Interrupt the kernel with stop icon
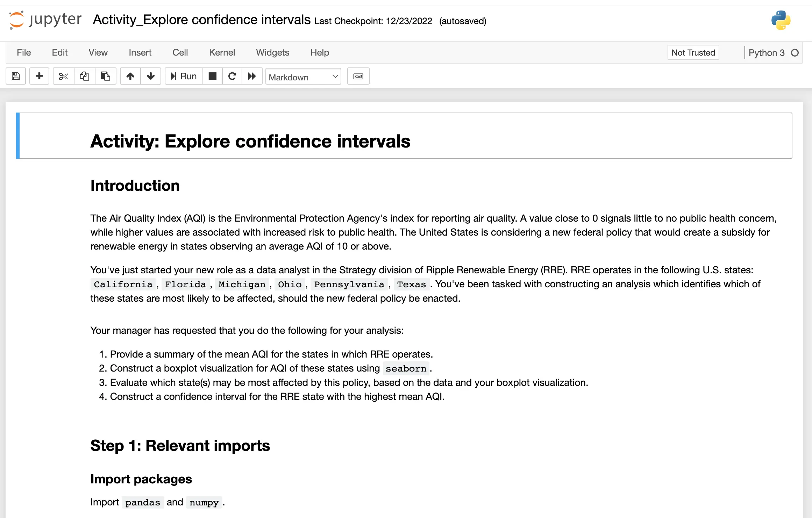 (x=213, y=76)
